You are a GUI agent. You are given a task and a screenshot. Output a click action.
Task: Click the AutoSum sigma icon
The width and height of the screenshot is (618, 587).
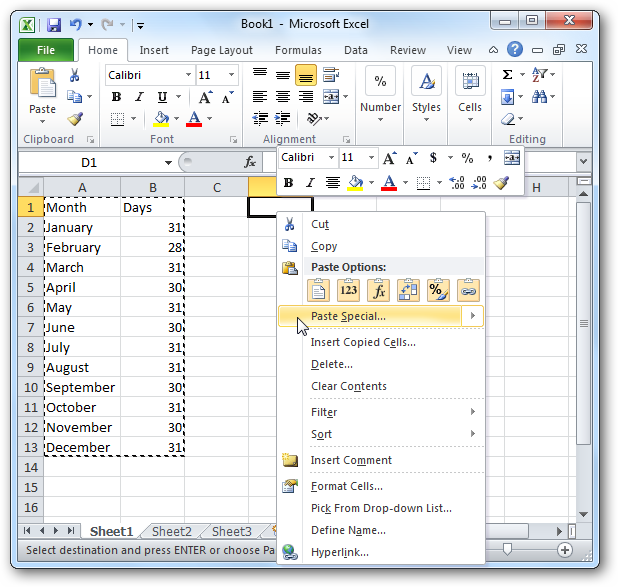click(508, 74)
